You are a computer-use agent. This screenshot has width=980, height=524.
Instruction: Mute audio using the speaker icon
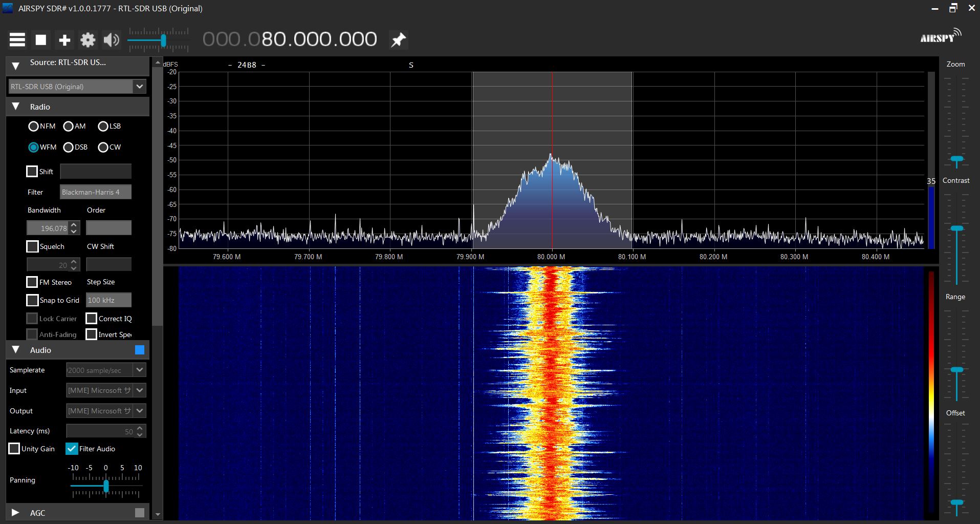click(111, 39)
